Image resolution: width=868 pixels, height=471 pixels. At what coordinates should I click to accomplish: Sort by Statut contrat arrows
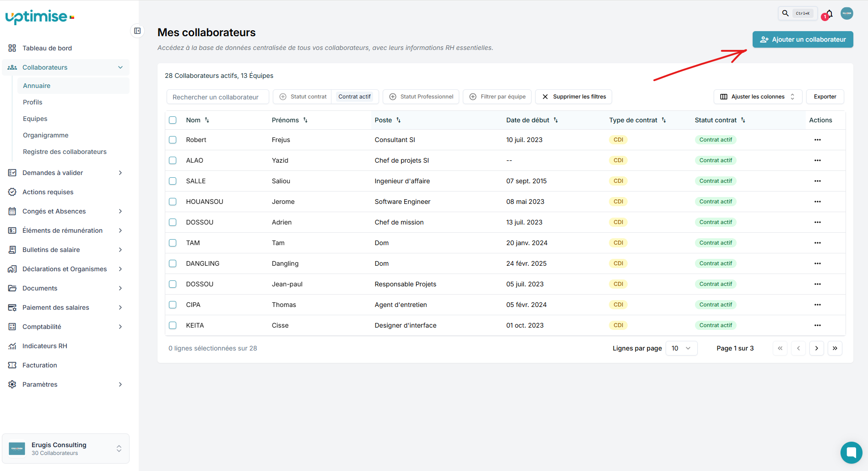pos(743,120)
